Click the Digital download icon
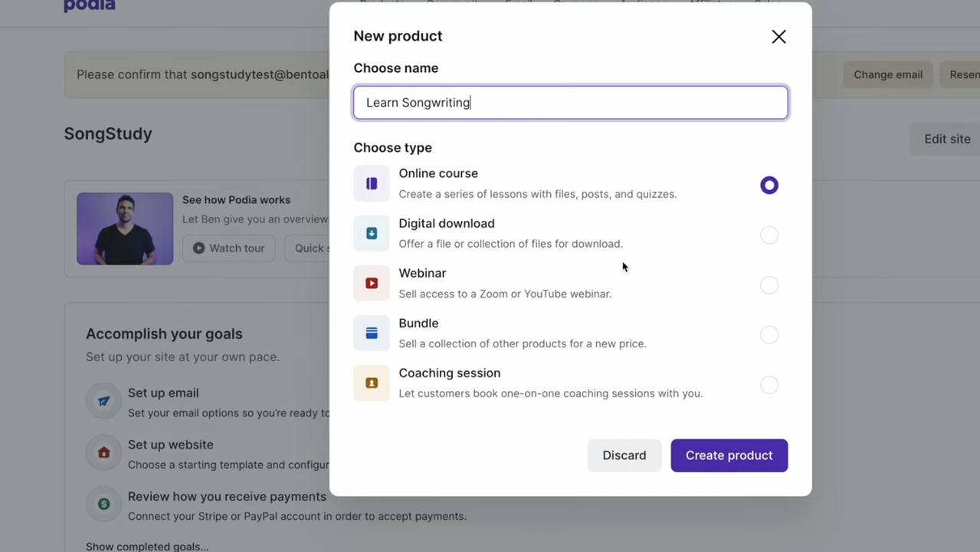980x552 pixels. 372,234
